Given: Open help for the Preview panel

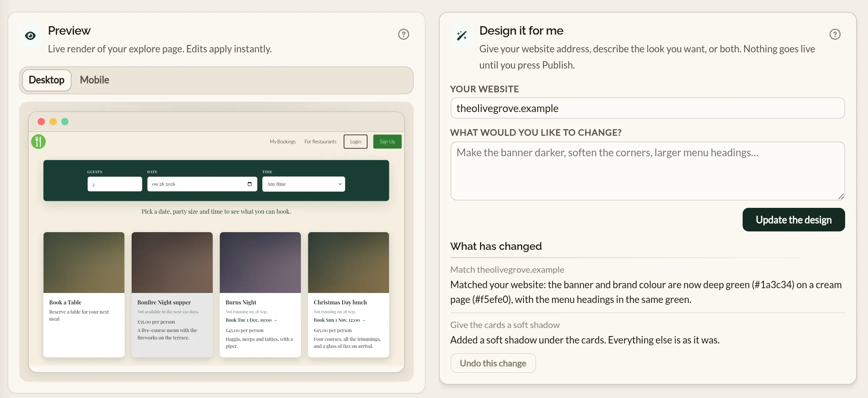Looking at the screenshot, I should 403,34.
